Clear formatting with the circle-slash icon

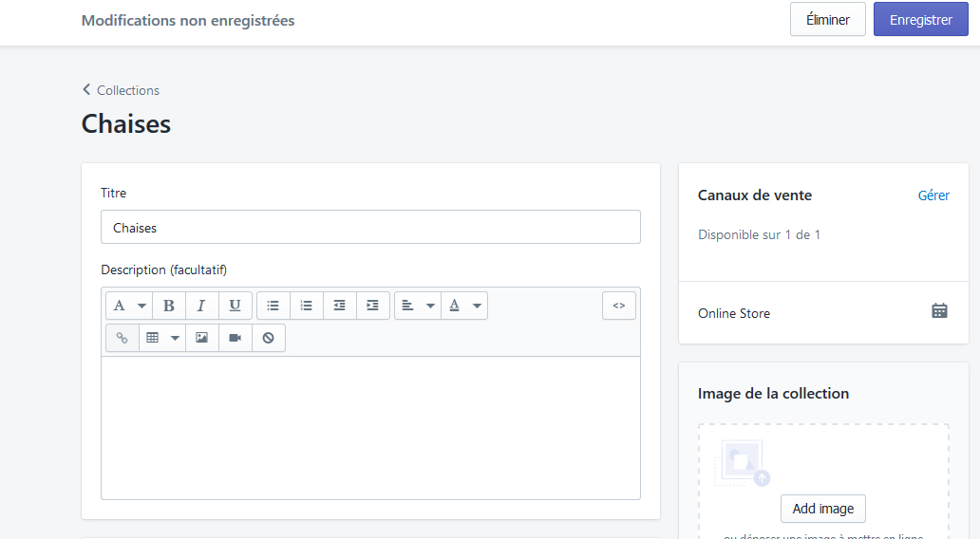coord(268,338)
